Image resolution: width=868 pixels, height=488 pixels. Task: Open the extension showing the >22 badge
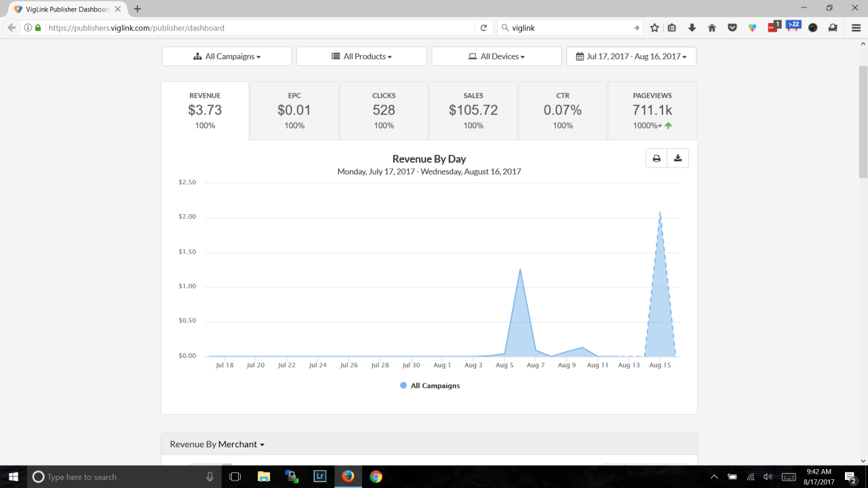(793, 26)
